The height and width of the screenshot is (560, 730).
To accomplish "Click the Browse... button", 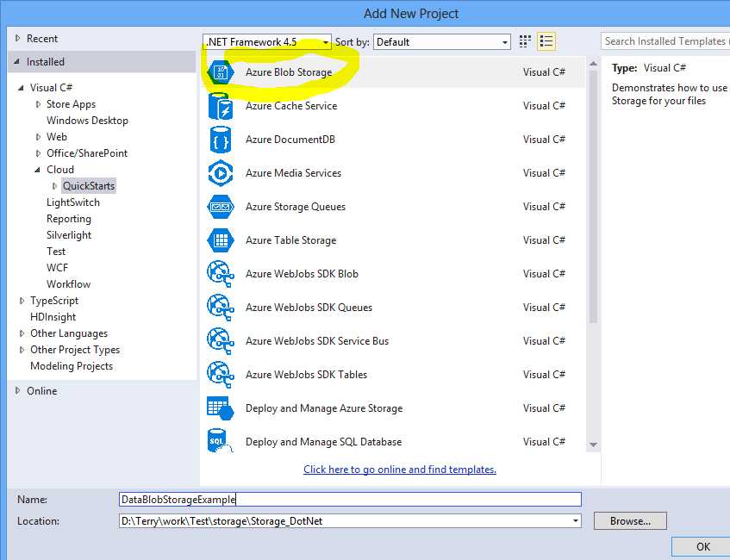I will click(630, 521).
